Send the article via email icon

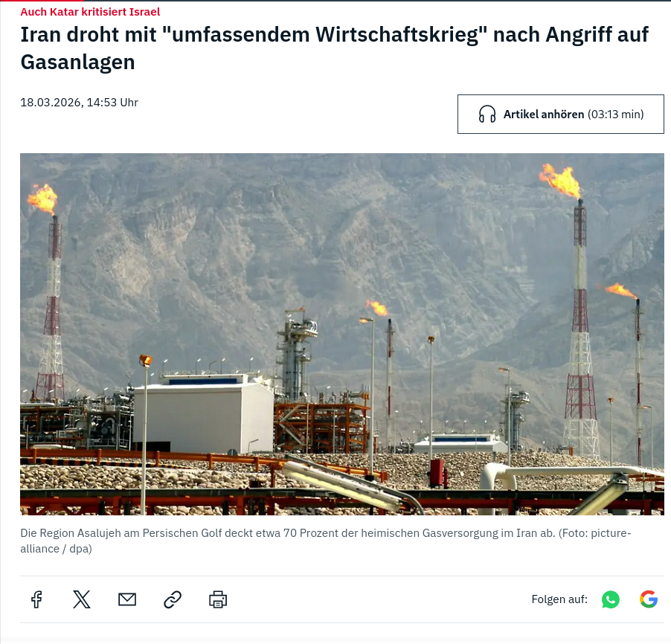pos(127,599)
